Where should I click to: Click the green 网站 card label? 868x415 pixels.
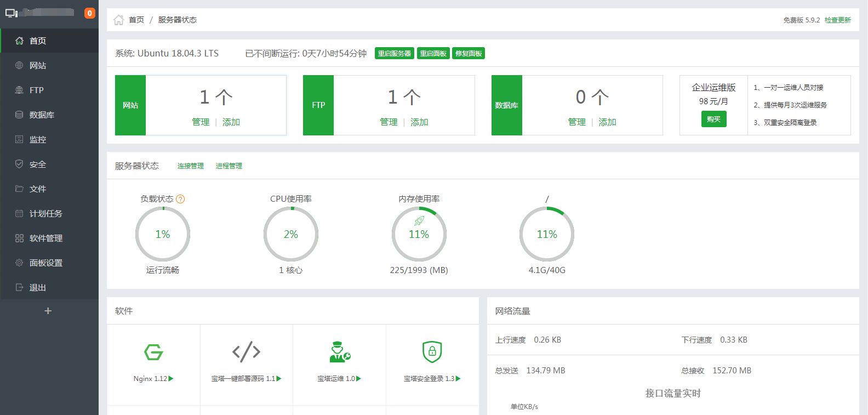(130, 105)
